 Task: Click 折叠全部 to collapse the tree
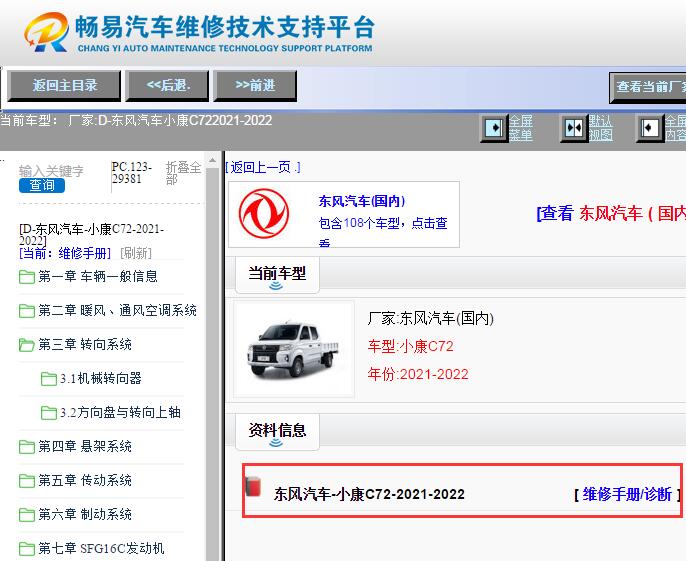[x=183, y=173]
